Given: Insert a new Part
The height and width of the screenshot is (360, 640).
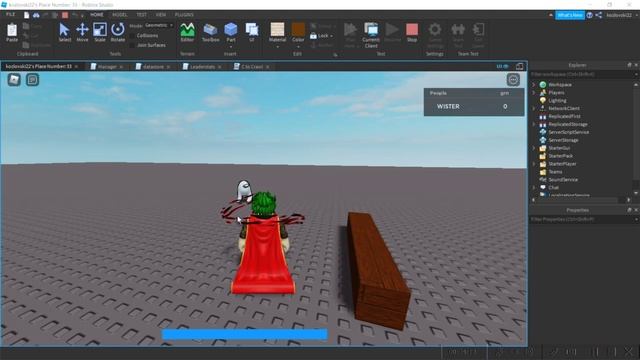Looking at the screenshot, I should [231, 30].
